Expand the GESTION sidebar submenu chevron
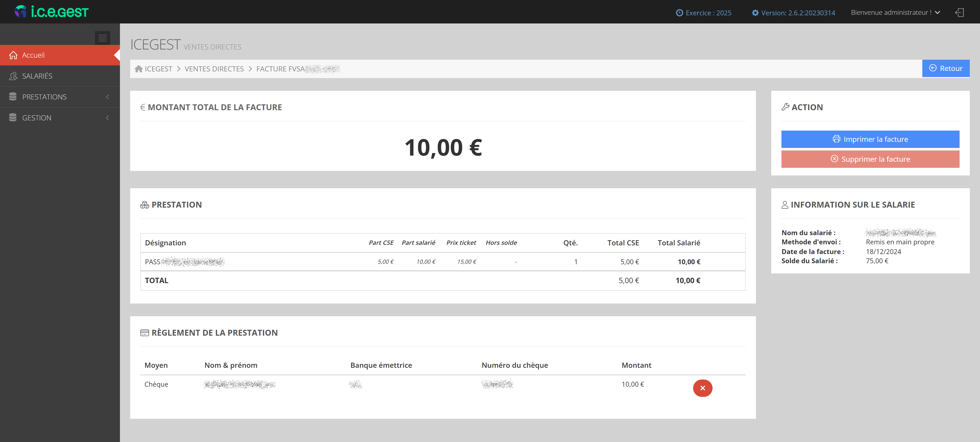This screenshot has width=980, height=442. click(x=107, y=118)
